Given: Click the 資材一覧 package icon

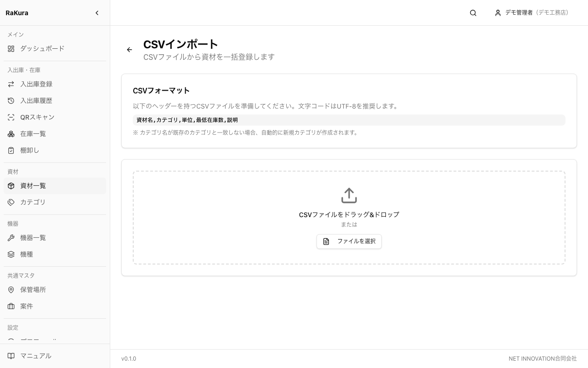Looking at the screenshot, I should tap(11, 186).
